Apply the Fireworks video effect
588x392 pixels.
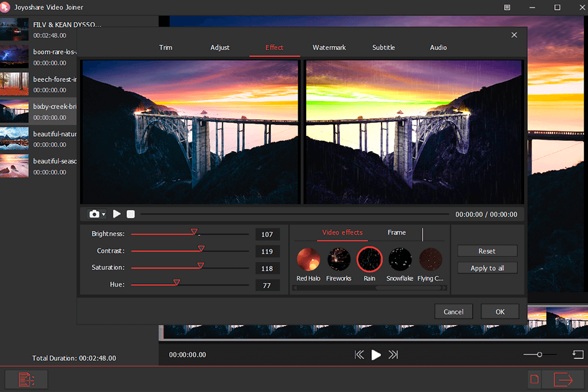click(339, 258)
